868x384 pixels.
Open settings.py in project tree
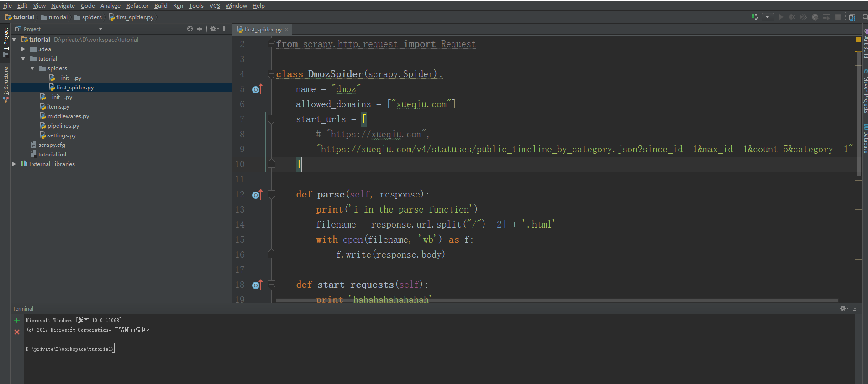pos(58,135)
